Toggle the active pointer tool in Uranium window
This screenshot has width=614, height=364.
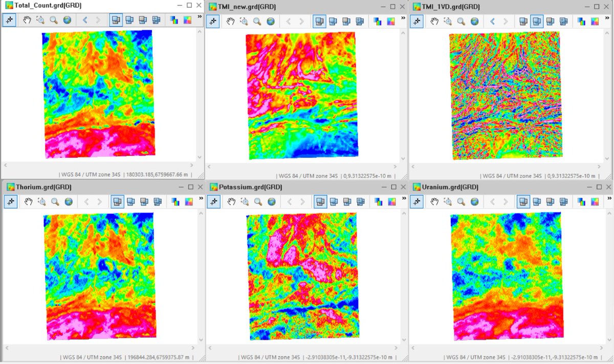pos(417,201)
